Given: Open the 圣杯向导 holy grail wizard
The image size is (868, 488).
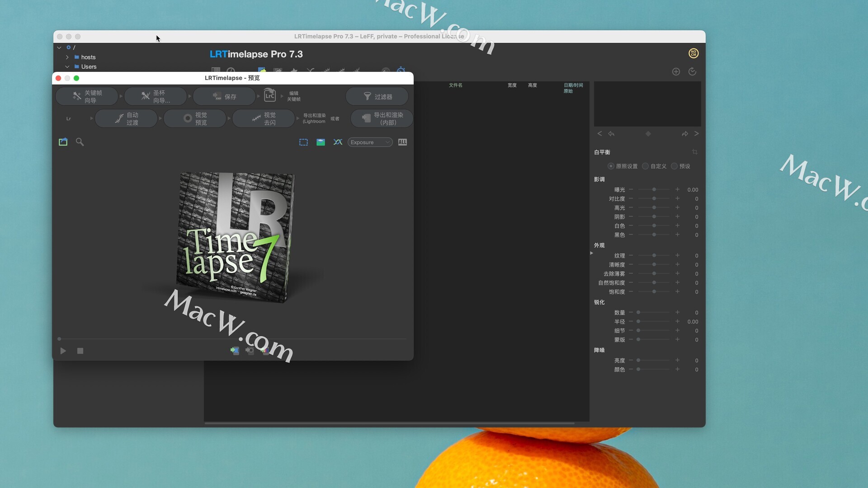Looking at the screenshot, I should tap(156, 97).
